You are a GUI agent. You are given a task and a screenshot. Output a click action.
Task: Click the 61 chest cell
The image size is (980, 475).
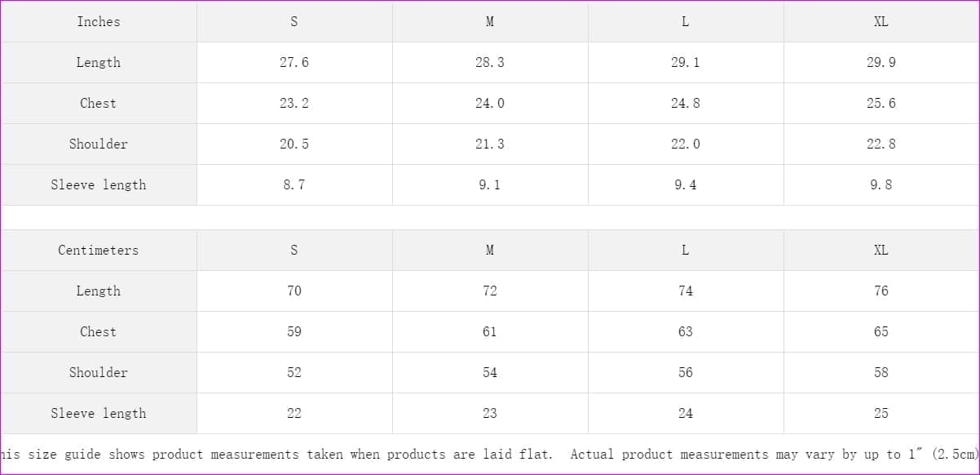[x=490, y=332]
